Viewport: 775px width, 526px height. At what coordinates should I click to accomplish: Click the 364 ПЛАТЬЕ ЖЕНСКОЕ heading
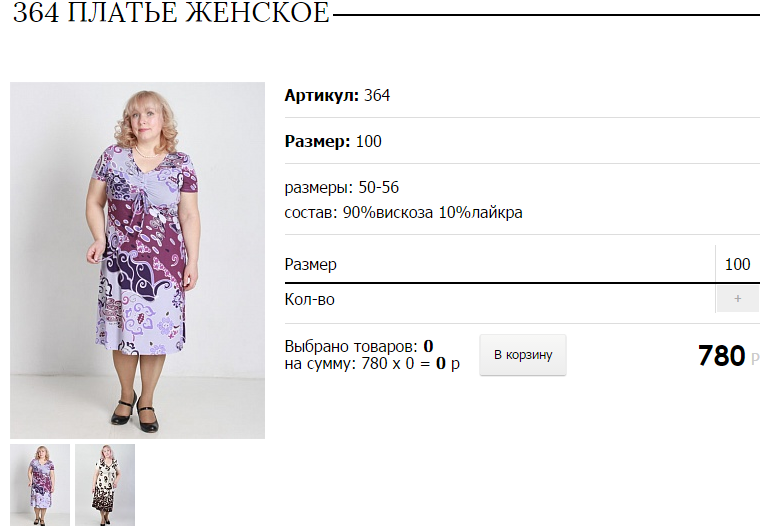pyautogui.click(x=171, y=12)
